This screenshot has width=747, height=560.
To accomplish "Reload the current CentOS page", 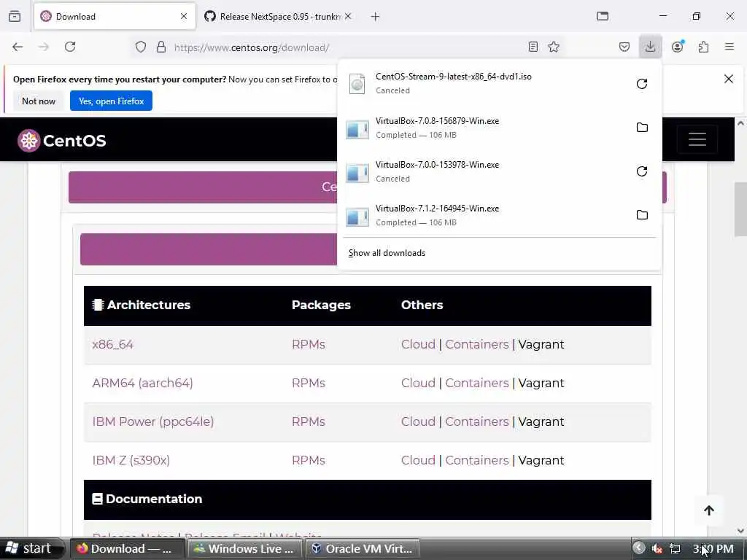I will pos(70,47).
